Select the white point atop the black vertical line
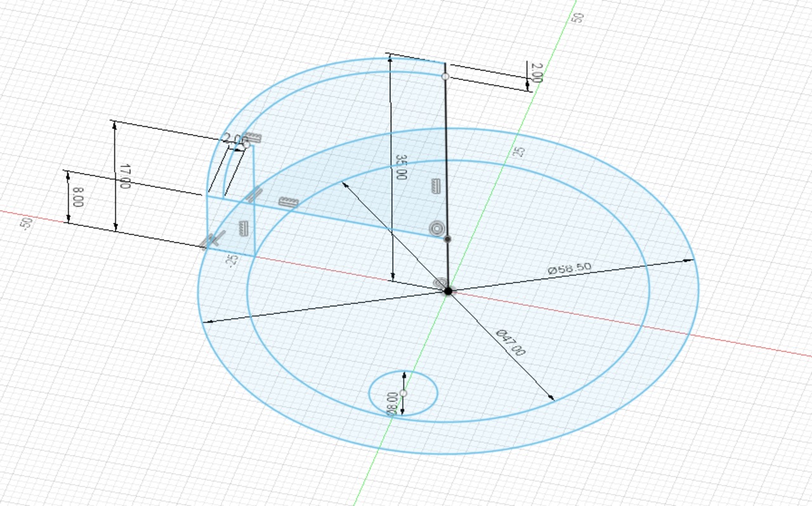The height and width of the screenshot is (506, 812). click(x=445, y=76)
